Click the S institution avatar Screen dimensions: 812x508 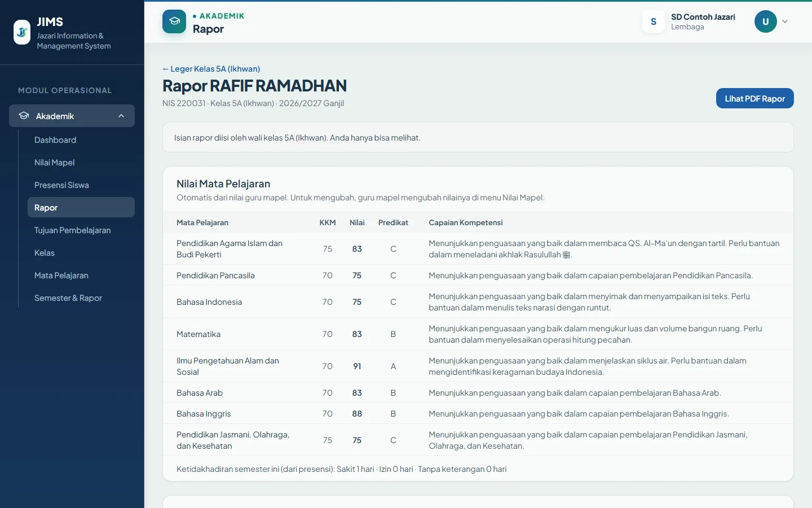pyautogui.click(x=654, y=21)
